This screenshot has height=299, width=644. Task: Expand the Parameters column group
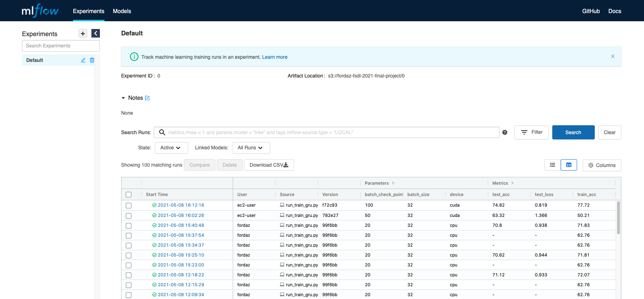click(393, 183)
